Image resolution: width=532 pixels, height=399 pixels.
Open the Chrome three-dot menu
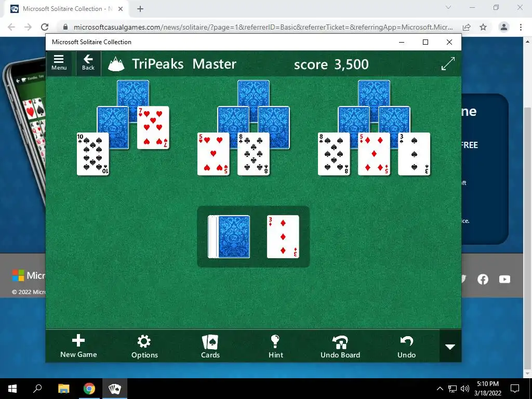point(521,27)
